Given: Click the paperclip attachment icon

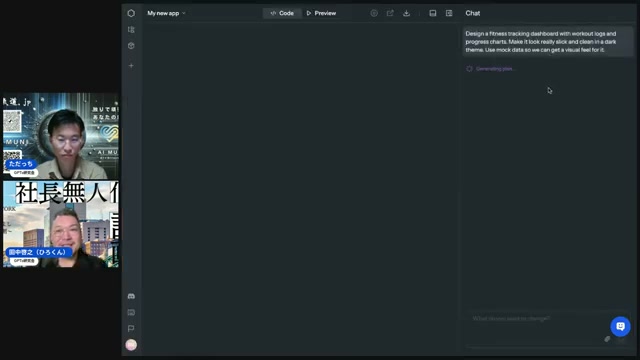Looking at the screenshot, I should pyautogui.click(x=607, y=339).
